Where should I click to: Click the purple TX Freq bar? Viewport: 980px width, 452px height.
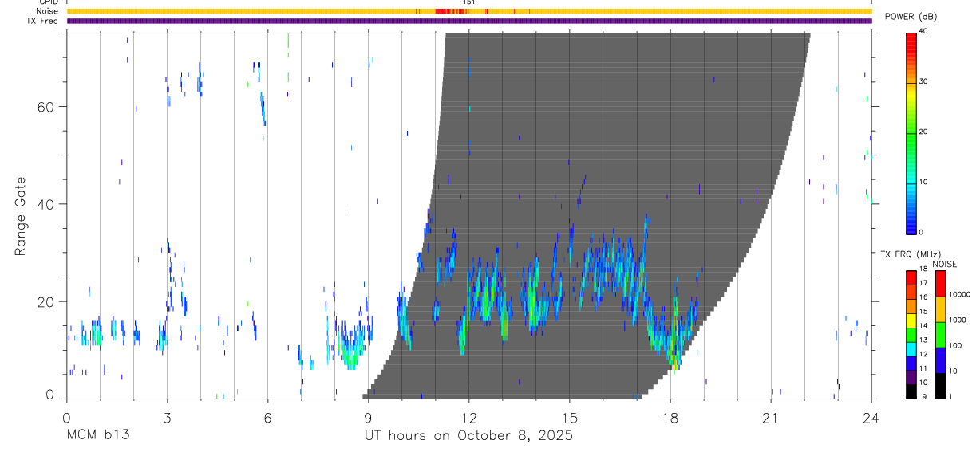point(469,21)
